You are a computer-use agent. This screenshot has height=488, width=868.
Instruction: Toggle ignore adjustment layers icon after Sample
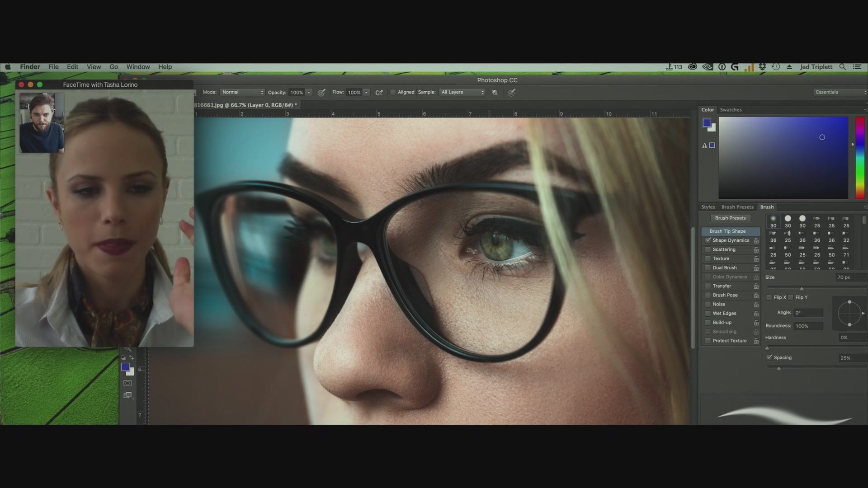coord(495,92)
